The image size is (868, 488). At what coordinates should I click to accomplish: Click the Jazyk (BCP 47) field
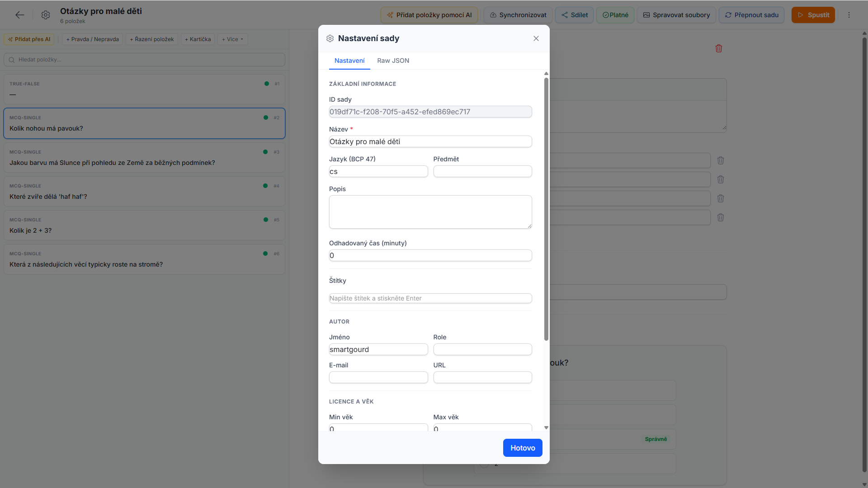(378, 171)
